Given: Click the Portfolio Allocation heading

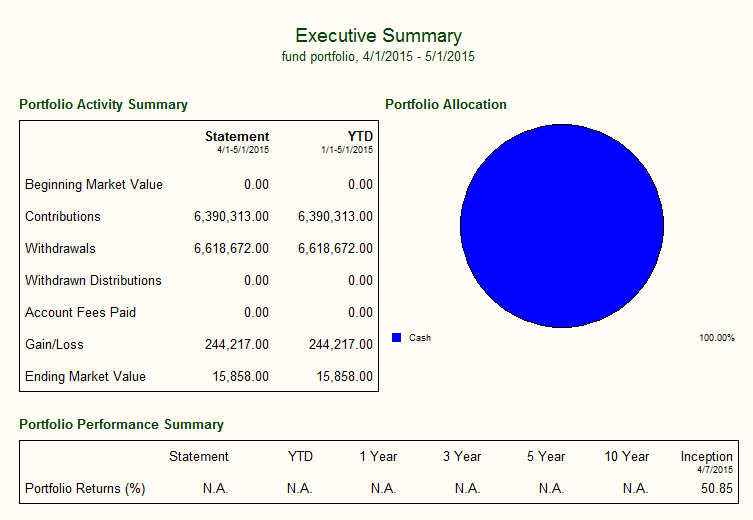Looking at the screenshot, I should 445,105.
